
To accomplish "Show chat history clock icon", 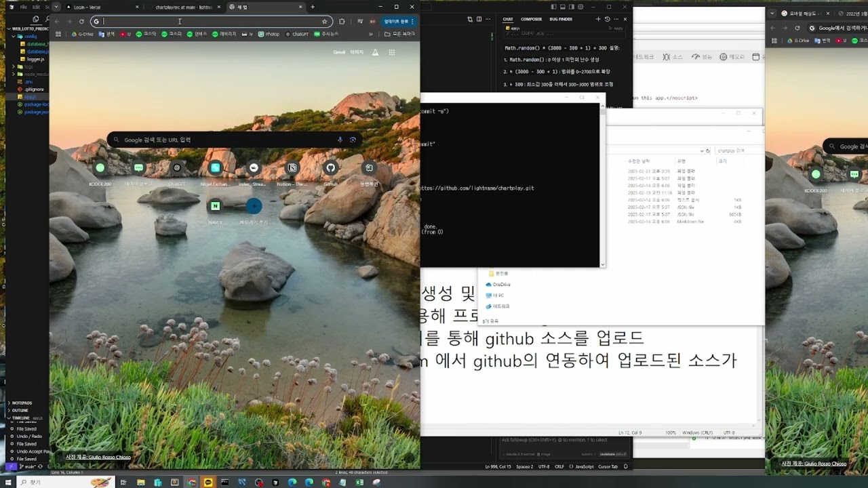I will 607,19.
